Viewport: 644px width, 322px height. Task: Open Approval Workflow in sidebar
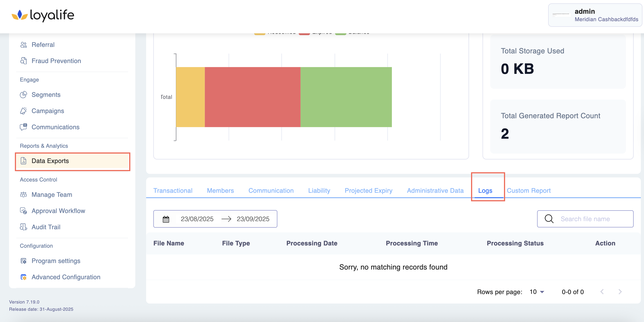click(x=58, y=211)
